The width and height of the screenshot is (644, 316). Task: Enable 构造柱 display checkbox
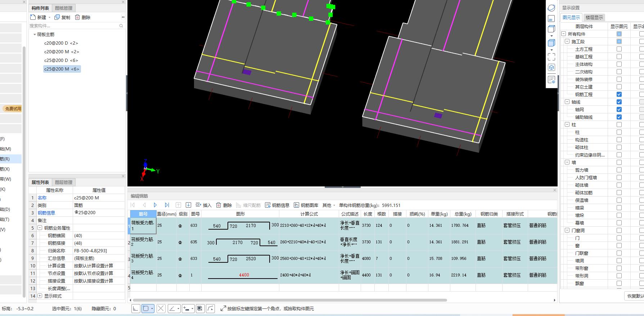(x=619, y=140)
